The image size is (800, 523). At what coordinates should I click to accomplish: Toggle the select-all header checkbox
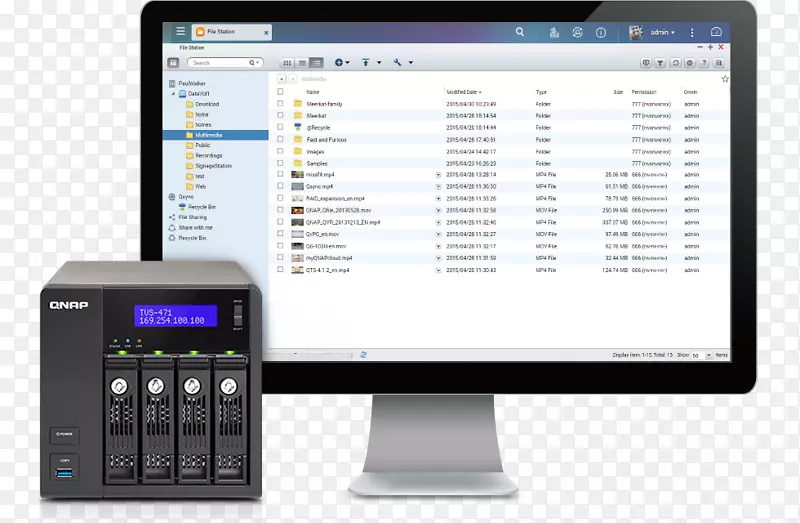(280, 92)
